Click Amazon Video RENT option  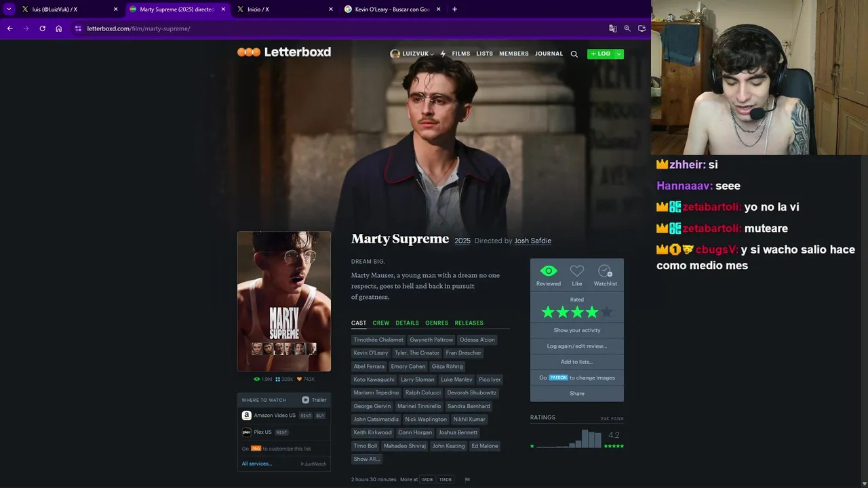306,415
